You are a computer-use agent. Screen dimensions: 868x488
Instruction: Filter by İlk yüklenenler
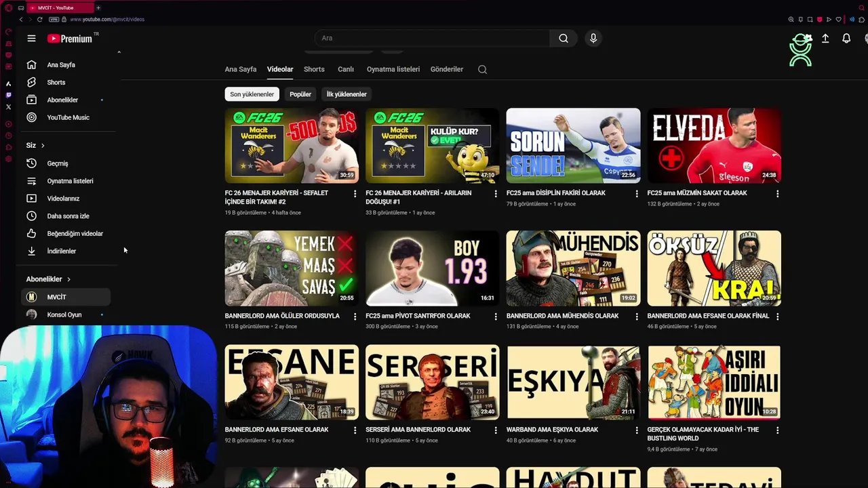tap(347, 94)
